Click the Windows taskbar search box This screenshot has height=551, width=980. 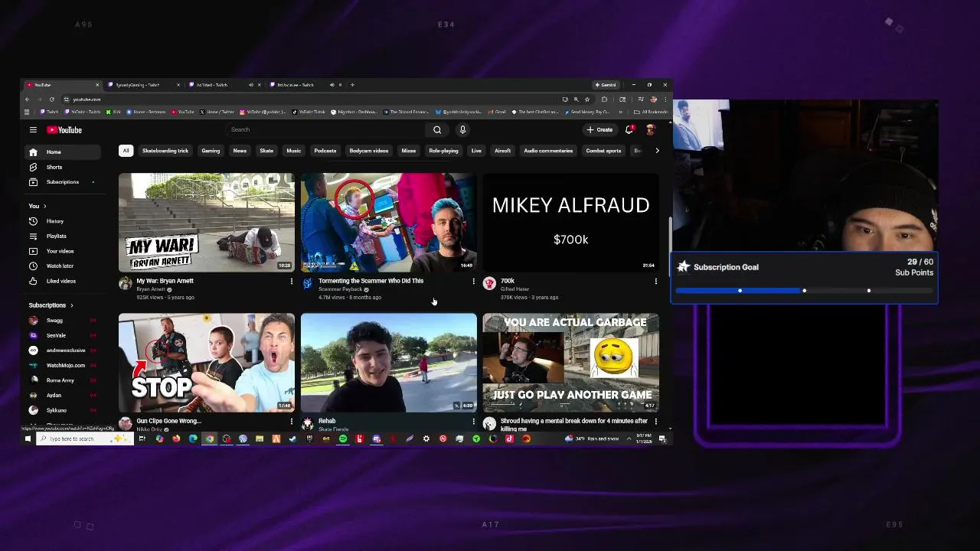[86, 439]
